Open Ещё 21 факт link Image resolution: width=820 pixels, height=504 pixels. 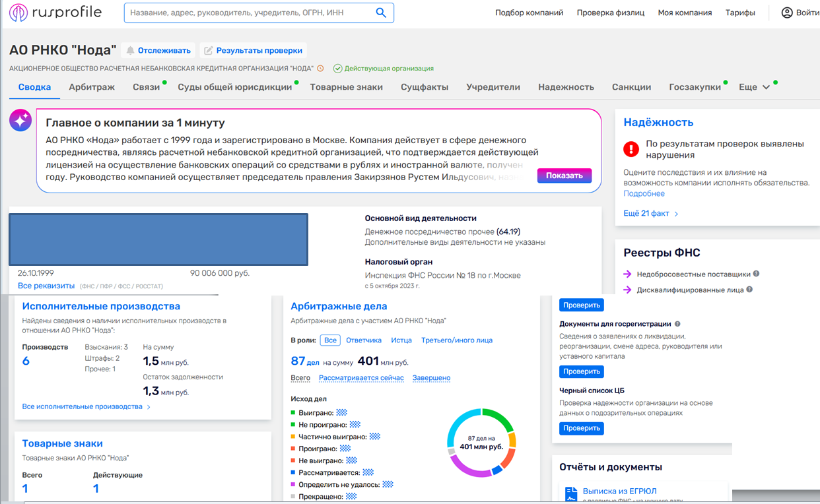click(651, 214)
